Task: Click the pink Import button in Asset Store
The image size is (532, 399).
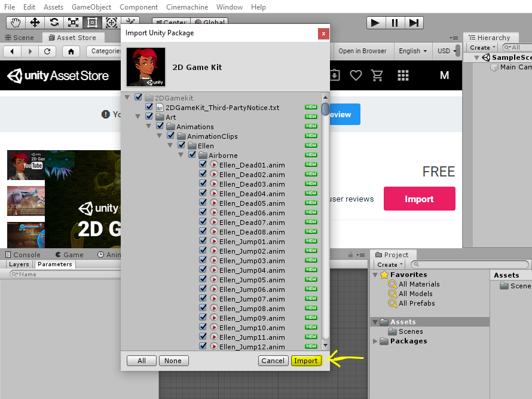Action: tap(420, 199)
